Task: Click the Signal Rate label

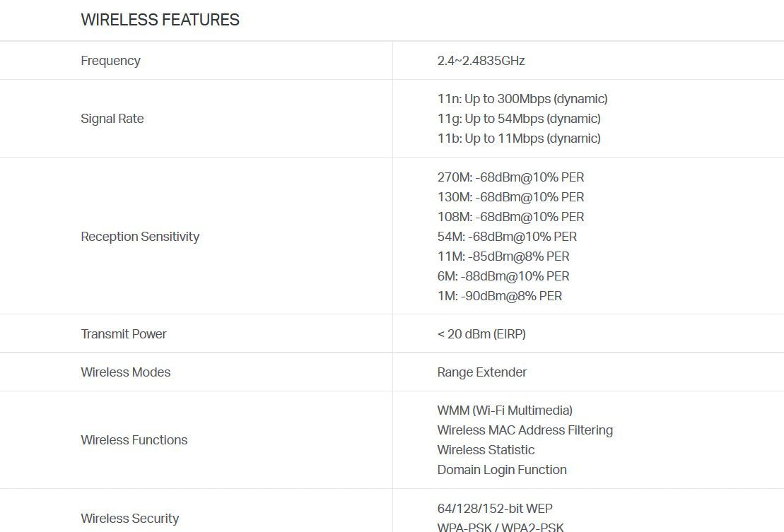Action: pyautogui.click(x=112, y=119)
